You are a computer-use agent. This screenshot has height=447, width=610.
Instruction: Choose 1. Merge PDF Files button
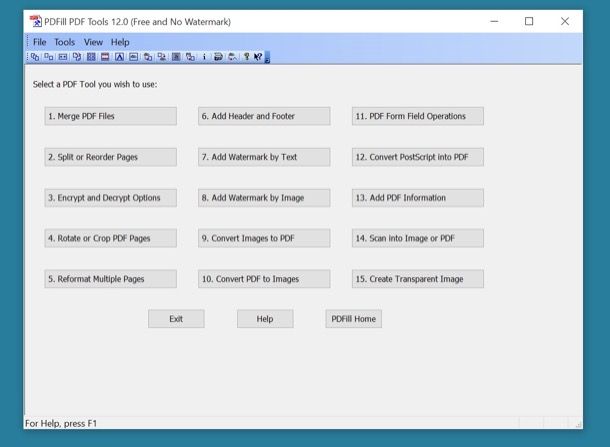pyautogui.click(x=110, y=116)
